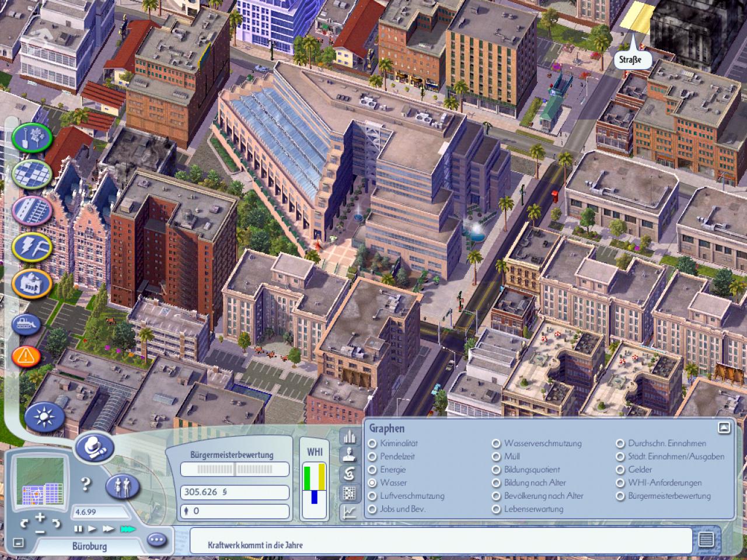Image resolution: width=747 pixels, height=560 pixels.
Task: Select the Lebenserwartung graph
Action: (x=528, y=509)
